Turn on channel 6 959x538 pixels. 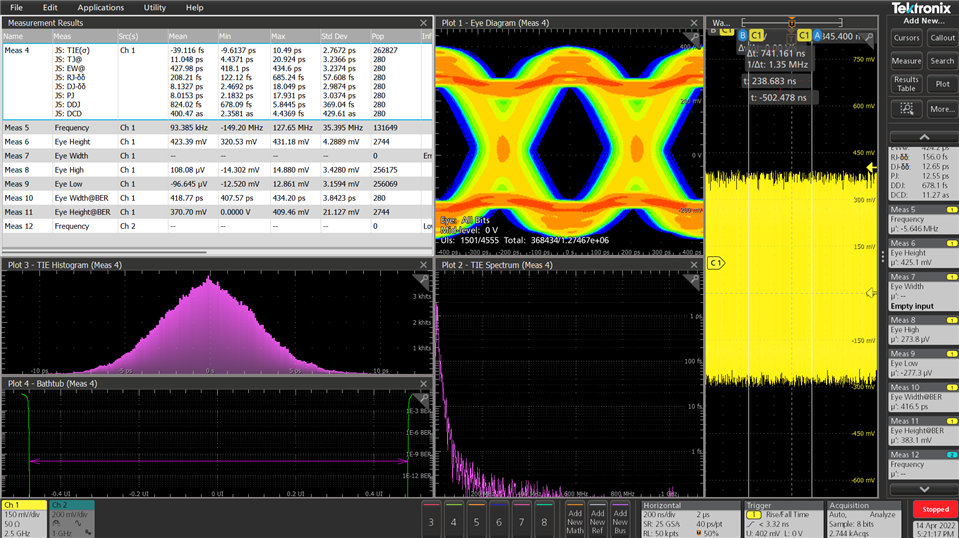coord(499,518)
